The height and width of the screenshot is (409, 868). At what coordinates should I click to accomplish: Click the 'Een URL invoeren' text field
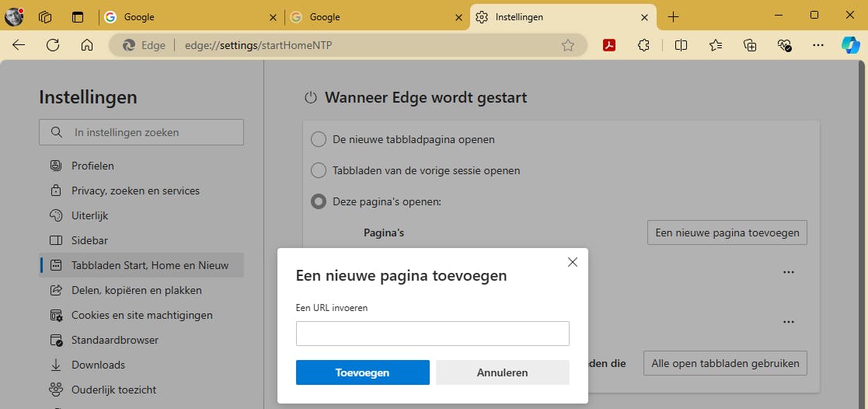[x=432, y=334]
